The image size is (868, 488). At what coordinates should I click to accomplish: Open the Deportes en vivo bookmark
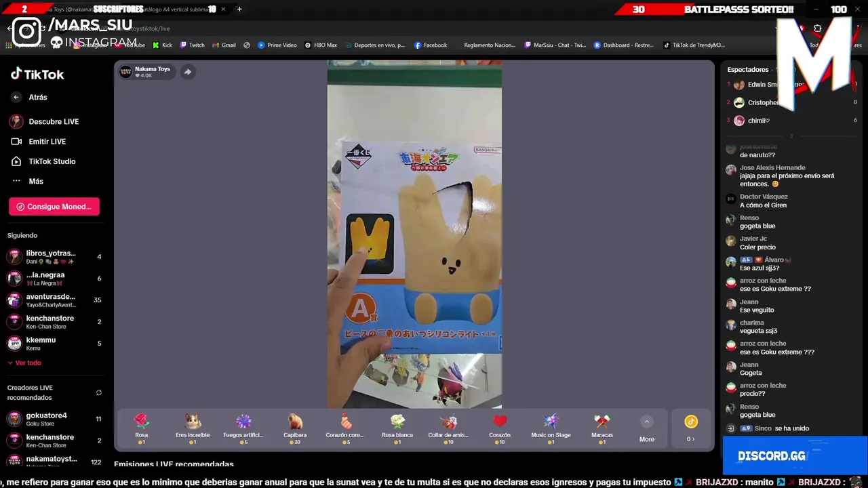click(x=374, y=45)
